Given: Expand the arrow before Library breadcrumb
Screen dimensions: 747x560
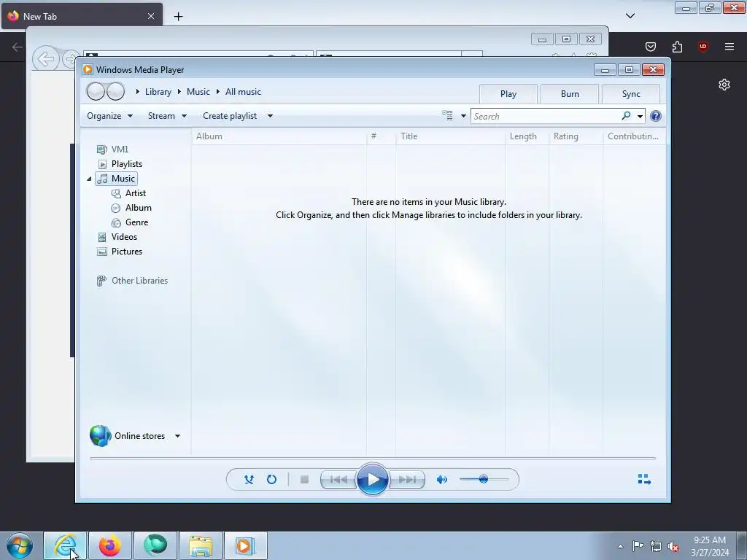Looking at the screenshot, I should click(138, 91).
